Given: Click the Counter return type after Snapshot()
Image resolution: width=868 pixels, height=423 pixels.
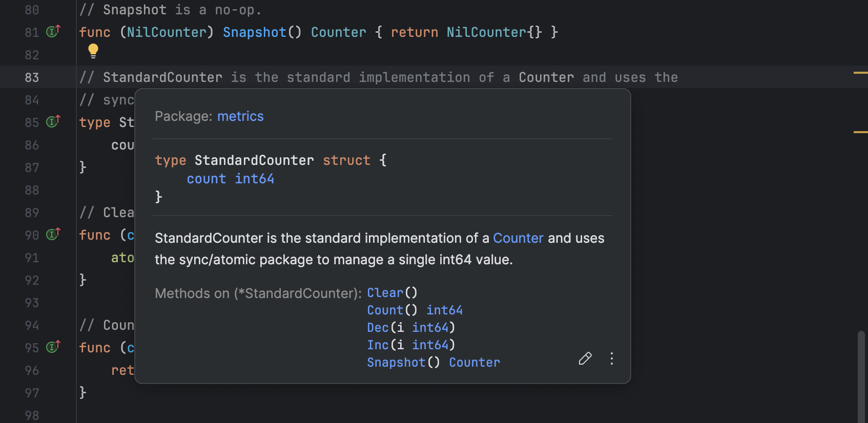Looking at the screenshot, I should (x=474, y=363).
